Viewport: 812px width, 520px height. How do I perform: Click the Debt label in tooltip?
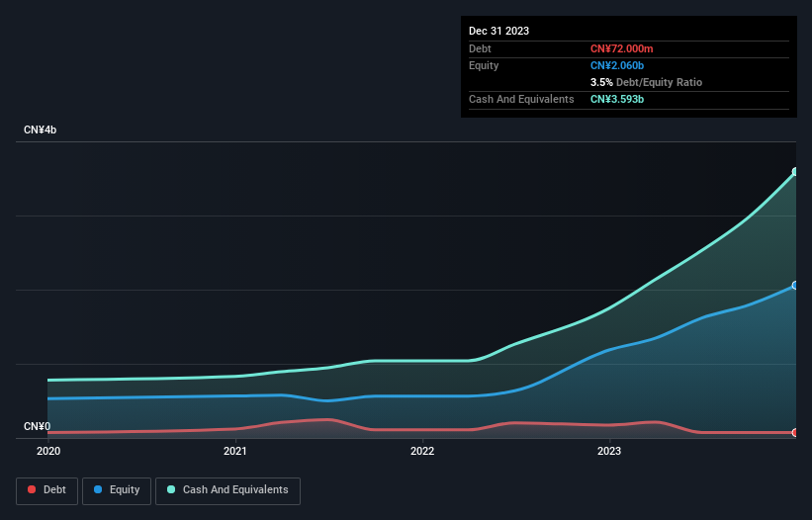(x=480, y=48)
